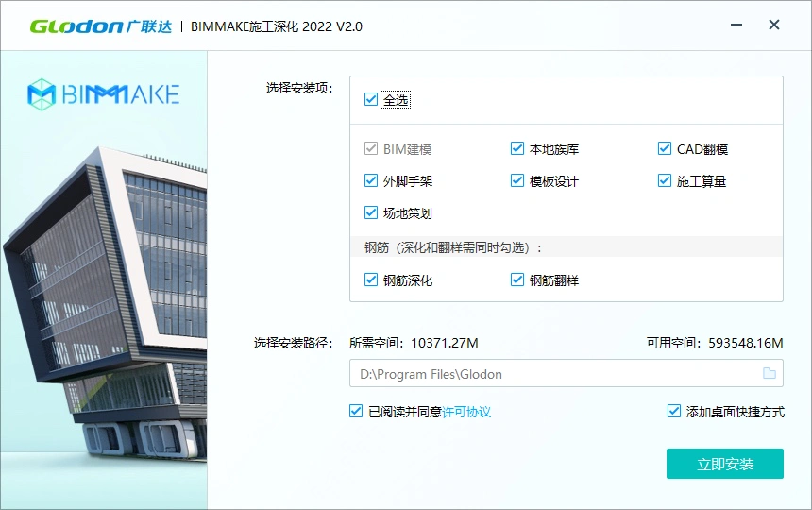
Task: Uncheck the 本地族库 option
Action: pyautogui.click(x=517, y=149)
